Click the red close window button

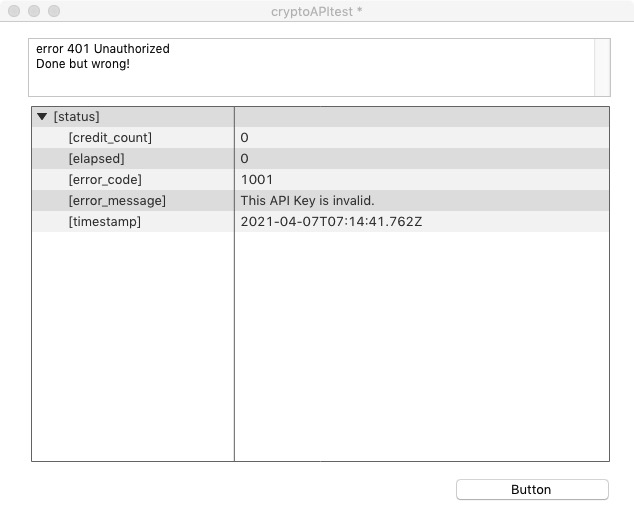point(14,11)
